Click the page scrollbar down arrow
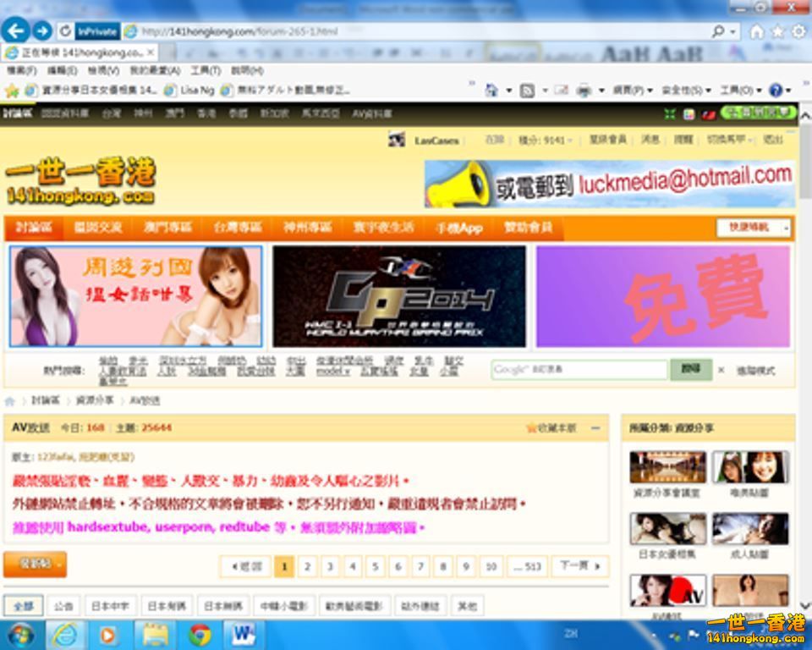Viewport: 812px width, 650px height. click(805, 604)
